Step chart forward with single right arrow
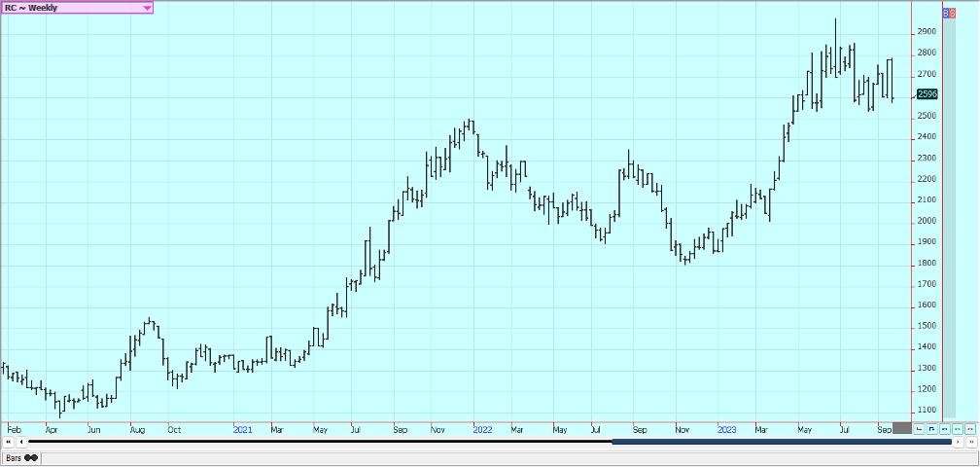The image size is (980, 467). pos(959,442)
